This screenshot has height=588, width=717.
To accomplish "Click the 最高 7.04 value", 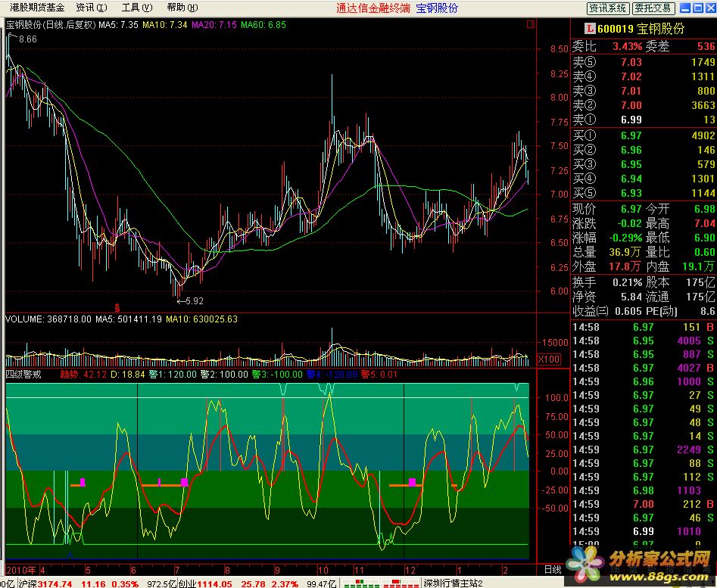I will pyautogui.click(x=705, y=223).
